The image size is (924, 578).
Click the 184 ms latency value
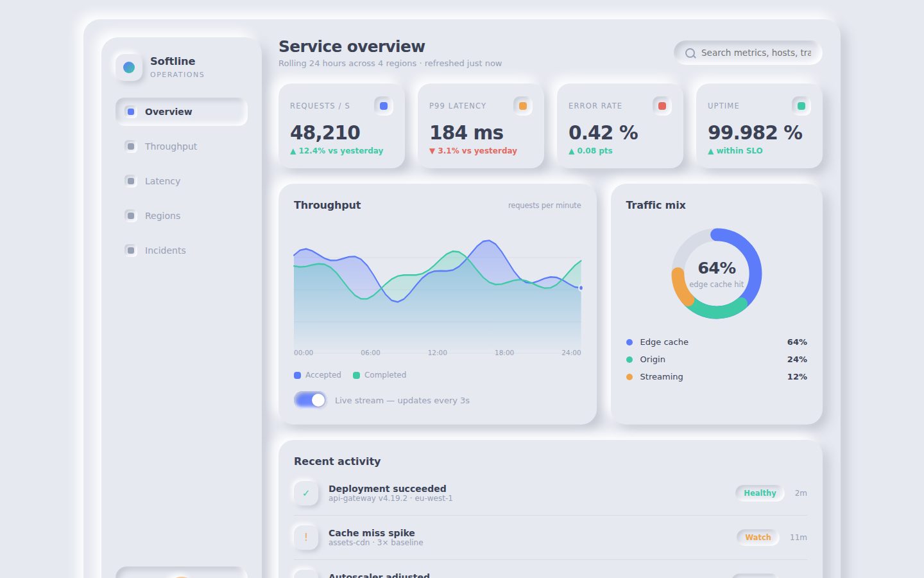coord(466,132)
